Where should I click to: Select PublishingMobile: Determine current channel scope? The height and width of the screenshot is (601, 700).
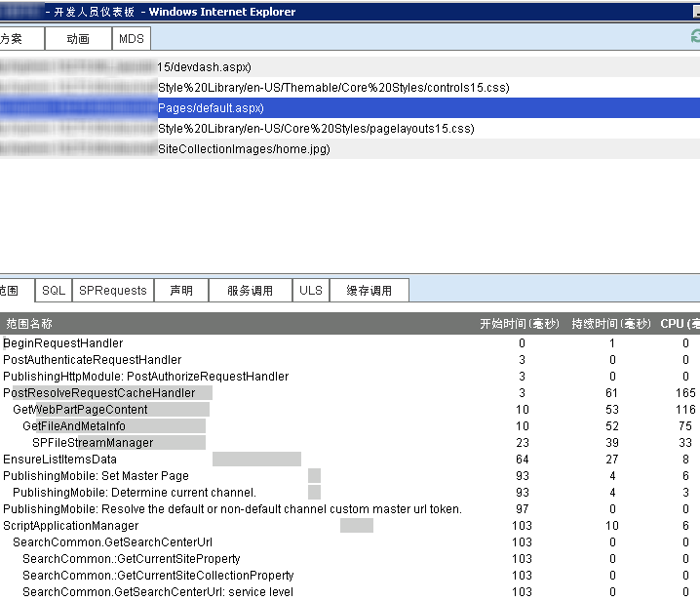[x=135, y=492]
